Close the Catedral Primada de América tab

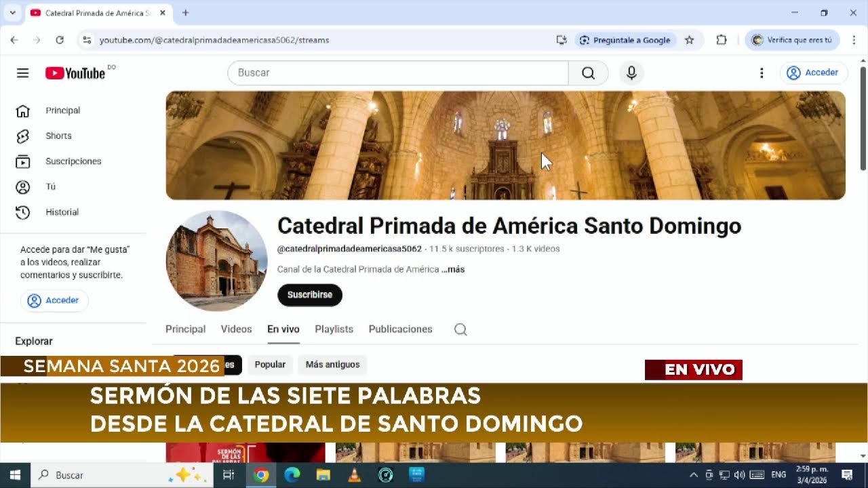click(x=163, y=13)
